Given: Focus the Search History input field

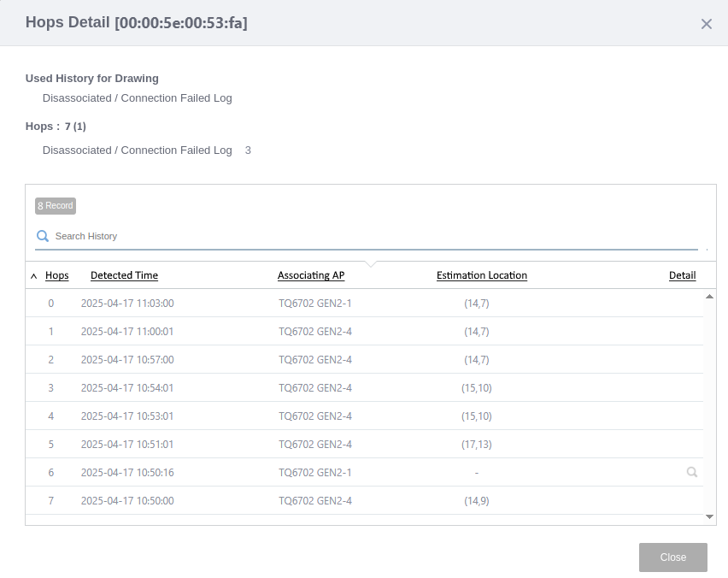Looking at the screenshot, I should tap(367, 236).
